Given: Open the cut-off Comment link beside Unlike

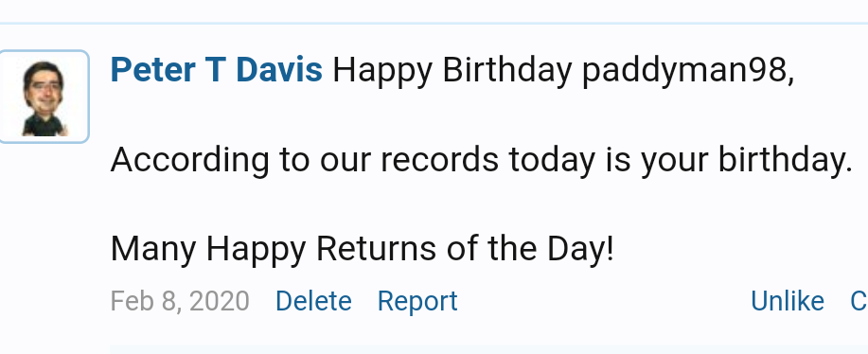Looking at the screenshot, I should pyautogui.click(x=859, y=301).
